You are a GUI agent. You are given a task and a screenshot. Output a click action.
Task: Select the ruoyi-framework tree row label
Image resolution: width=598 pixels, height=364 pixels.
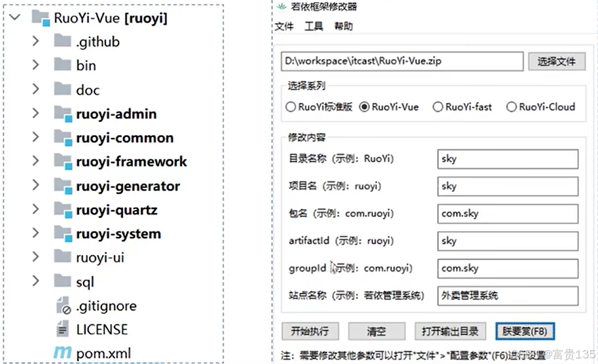click(x=132, y=162)
